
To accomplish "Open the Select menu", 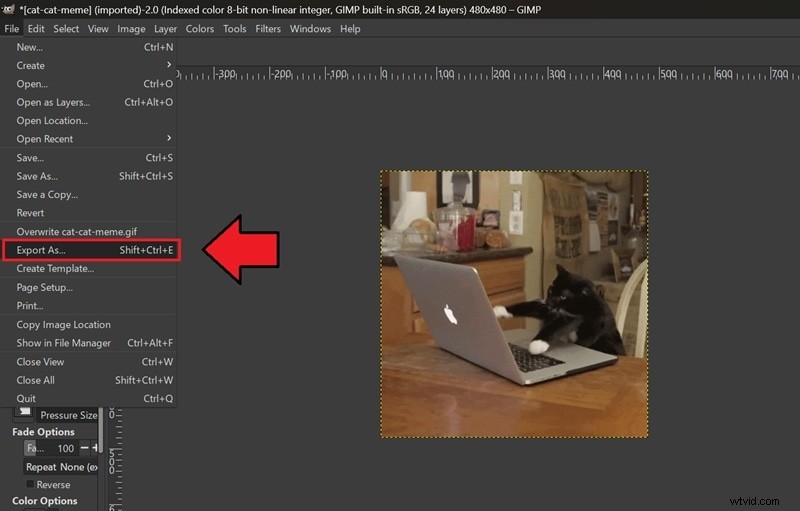I will click(66, 29).
